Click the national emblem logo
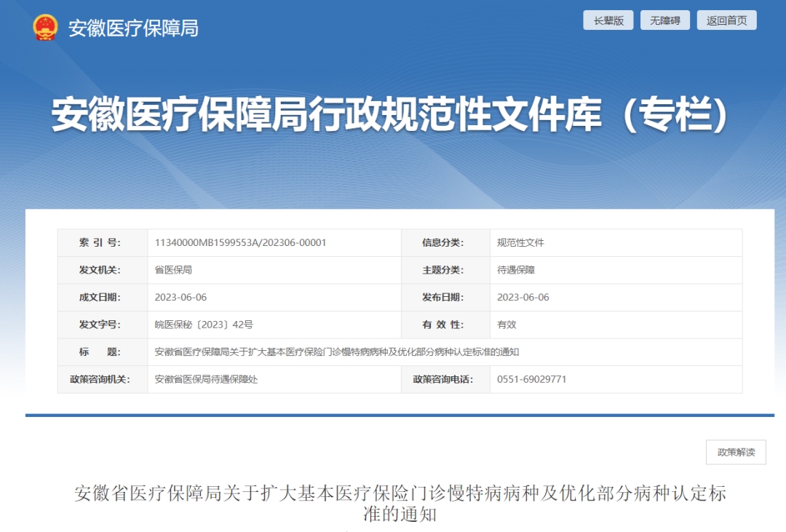Screen dimensions: 786x532 pos(45,28)
